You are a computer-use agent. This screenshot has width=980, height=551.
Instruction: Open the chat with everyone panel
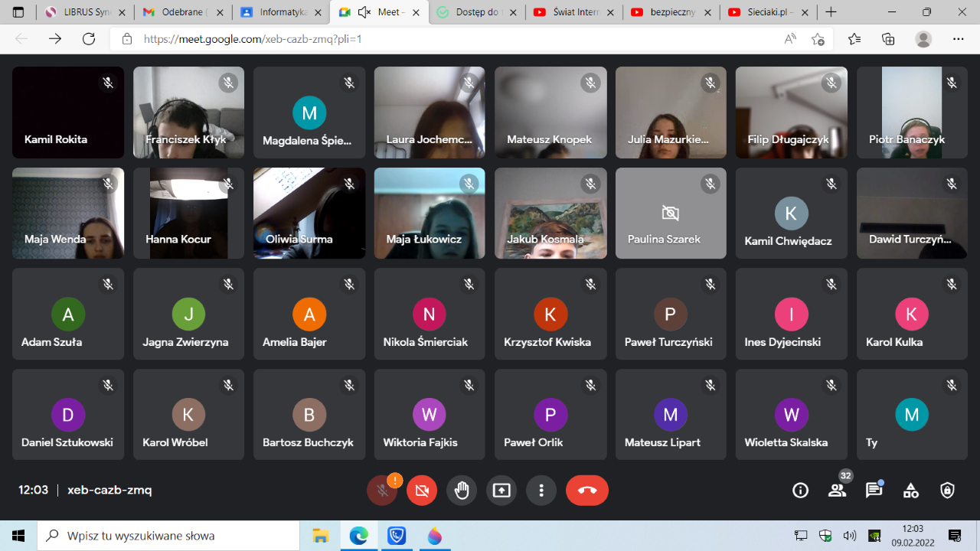[874, 491]
